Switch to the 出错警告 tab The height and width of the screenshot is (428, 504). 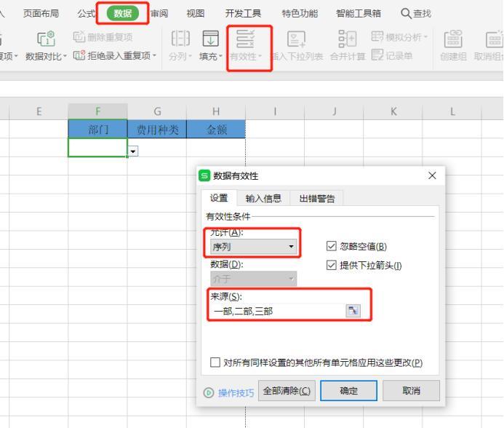tap(317, 198)
